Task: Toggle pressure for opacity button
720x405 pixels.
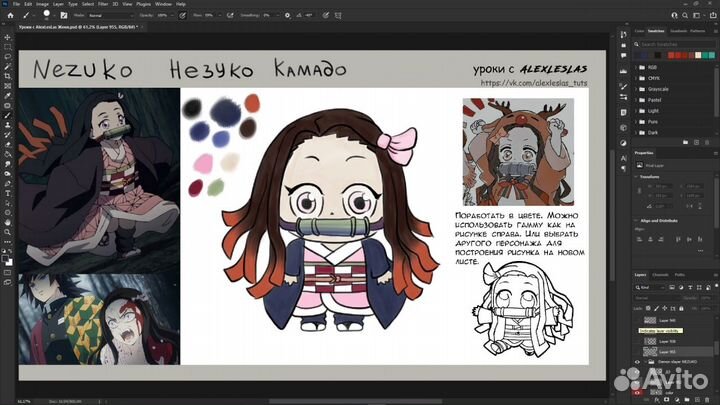Action: pos(182,15)
